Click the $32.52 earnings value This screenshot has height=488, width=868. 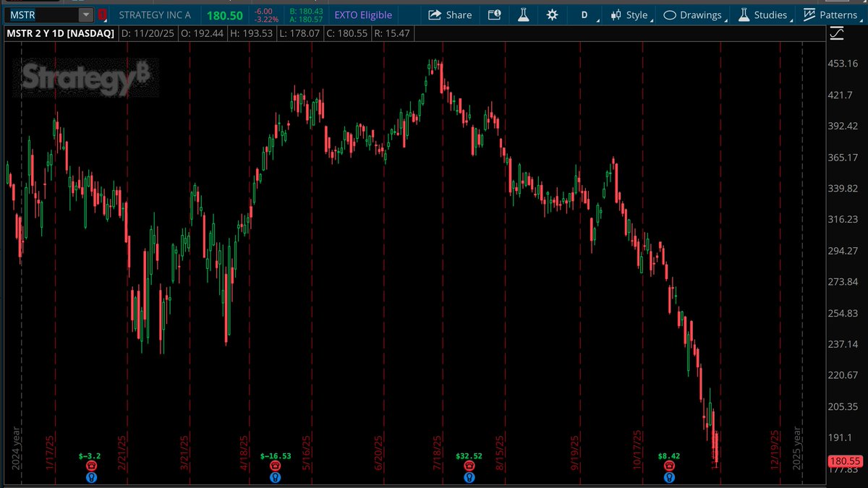[x=469, y=456]
